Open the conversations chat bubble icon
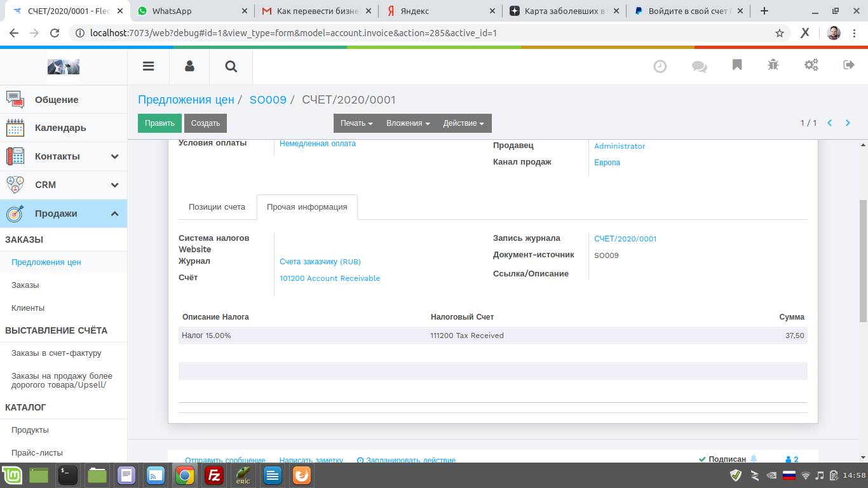Viewport: 868px width, 488px height. coord(699,66)
